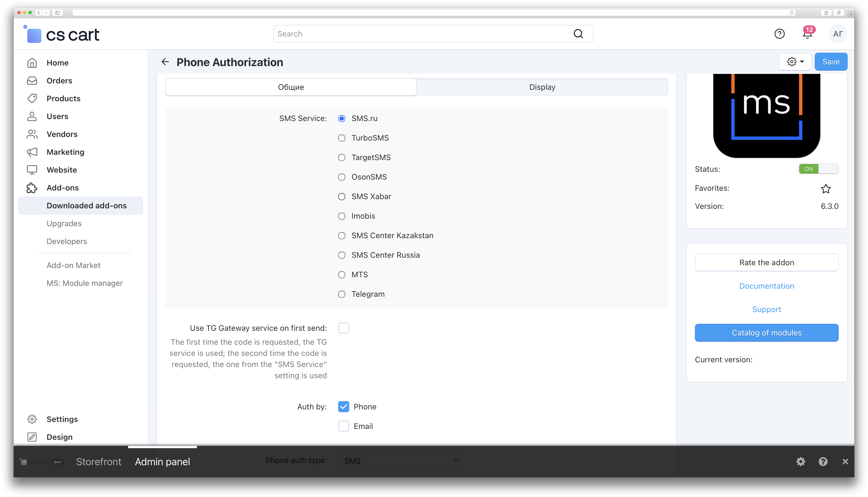Open help via question mark icon
Viewport: 868px width, 497px height.
coord(779,34)
